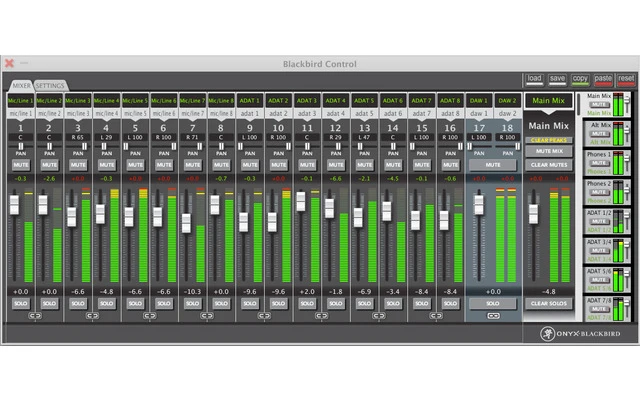Image resolution: width=640 pixels, height=400 pixels.
Task: Unlink DAW channels 17 and 18 chain icon
Action: point(493,316)
